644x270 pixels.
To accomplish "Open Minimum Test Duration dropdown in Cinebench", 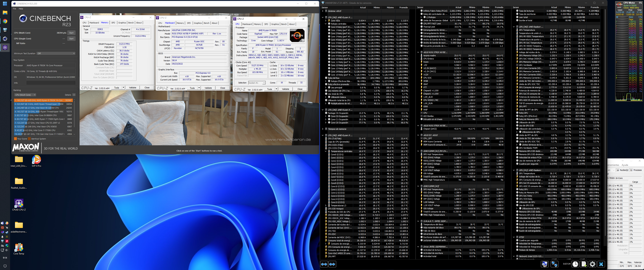I will (56, 53).
